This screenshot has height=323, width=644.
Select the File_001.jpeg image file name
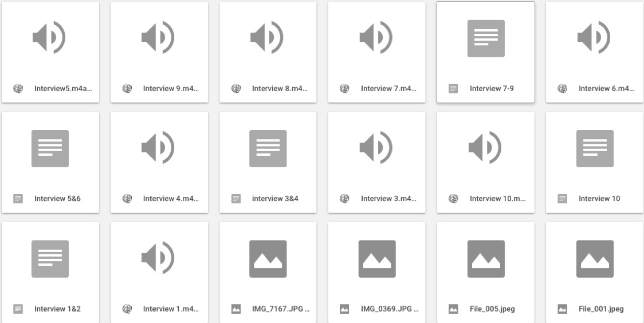click(x=601, y=309)
